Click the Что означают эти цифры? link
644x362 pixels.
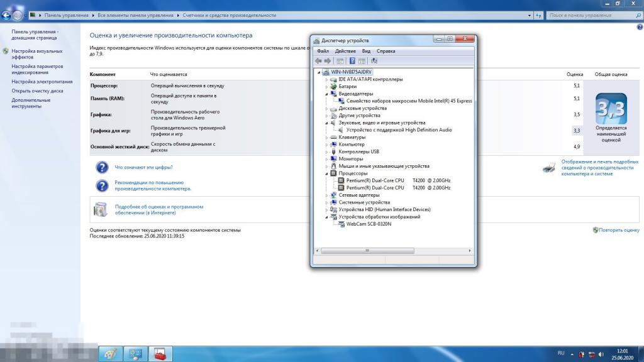[144, 167]
